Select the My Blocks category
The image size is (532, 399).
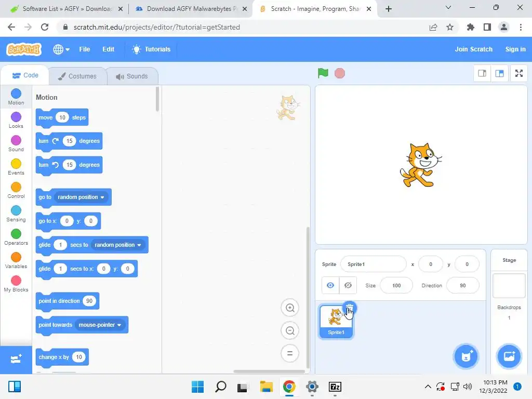(16, 284)
